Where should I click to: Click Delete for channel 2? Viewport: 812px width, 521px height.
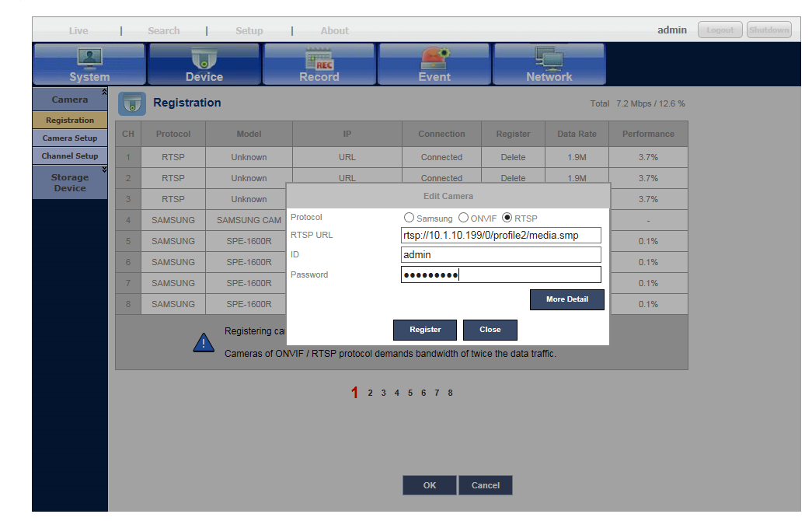[x=513, y=178]
